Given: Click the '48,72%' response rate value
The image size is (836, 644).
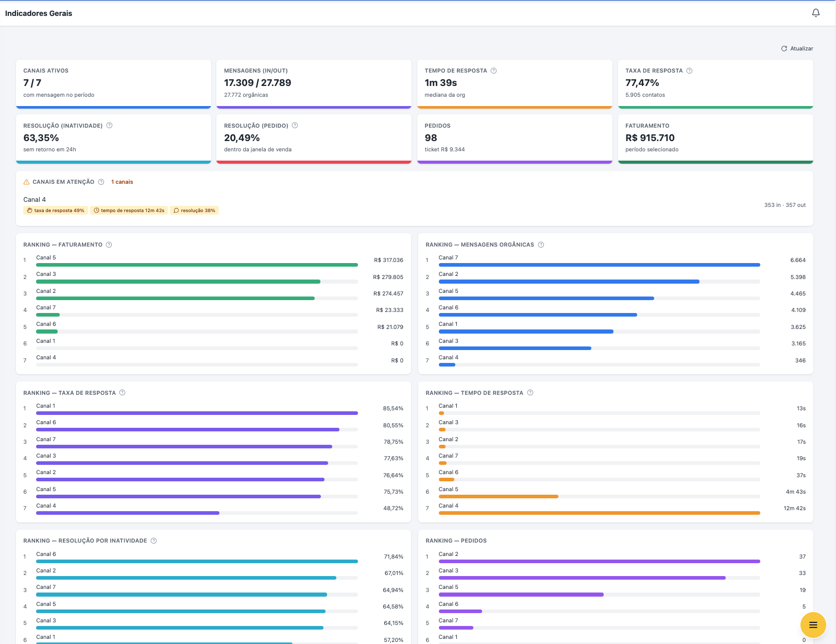Looking at the screenshot, I should [393, 508].
